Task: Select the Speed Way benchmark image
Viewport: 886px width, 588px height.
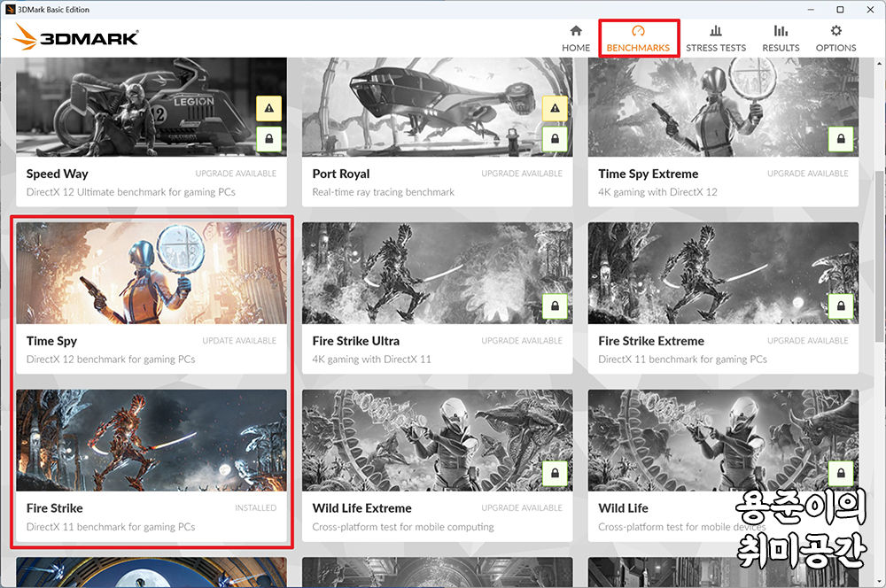Action: click(152, 107)
